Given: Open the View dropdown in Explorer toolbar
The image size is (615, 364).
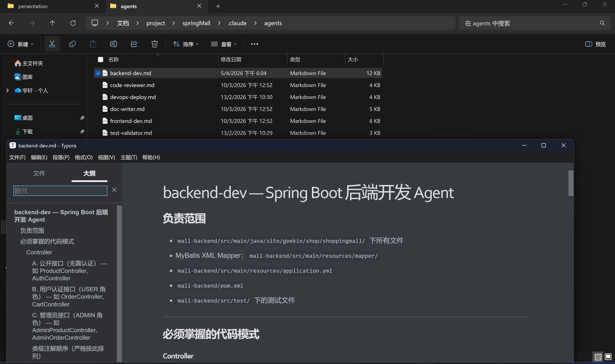Looking at the screenshot, I should [x=224, y=44].
